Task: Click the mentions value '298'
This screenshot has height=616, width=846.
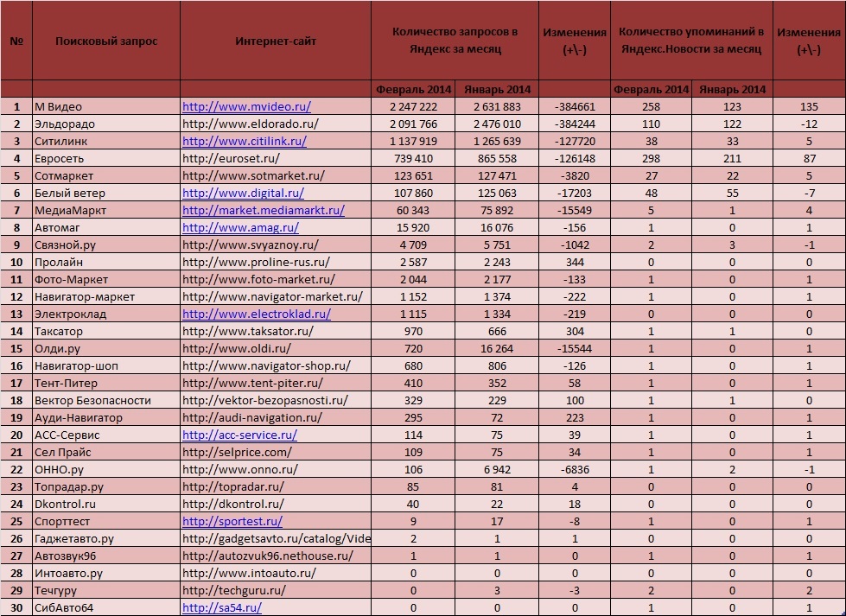Action: point(652,158)
